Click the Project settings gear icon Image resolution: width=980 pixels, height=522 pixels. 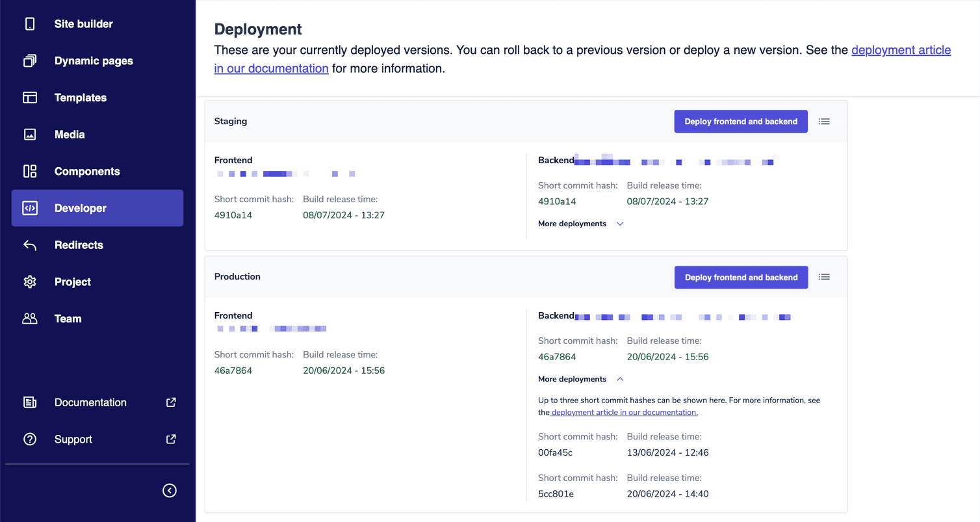30,281
